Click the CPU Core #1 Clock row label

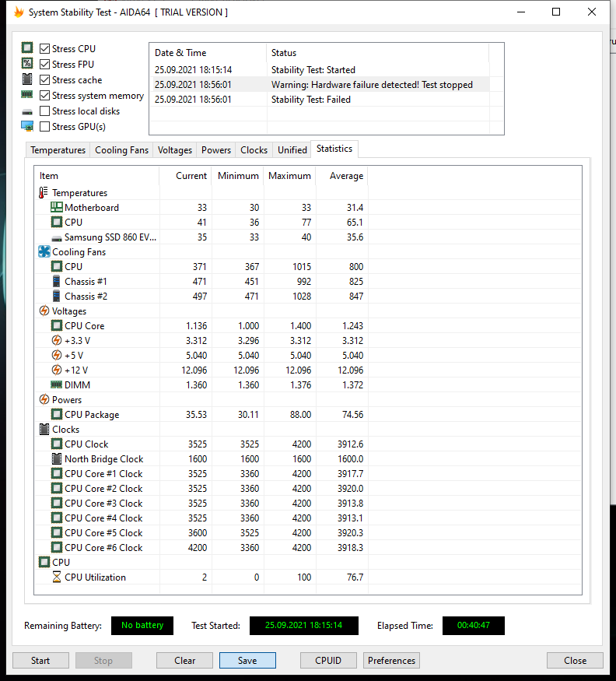pos(103,474)
